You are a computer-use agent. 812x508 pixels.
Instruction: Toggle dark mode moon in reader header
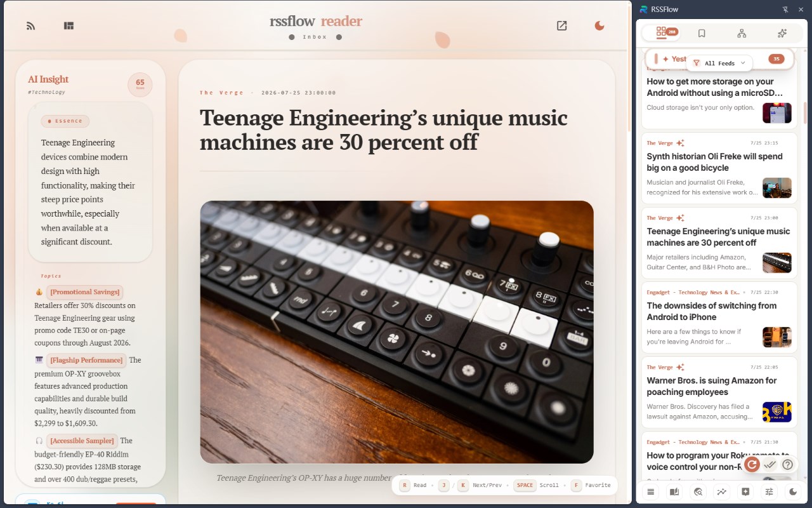tap(599, 26)
